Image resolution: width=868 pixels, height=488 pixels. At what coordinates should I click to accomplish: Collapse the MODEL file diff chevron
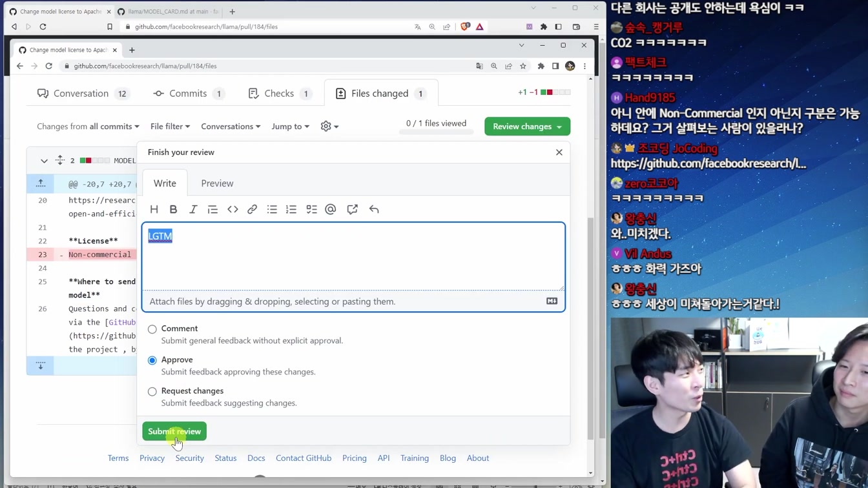[x=44, y=160]
